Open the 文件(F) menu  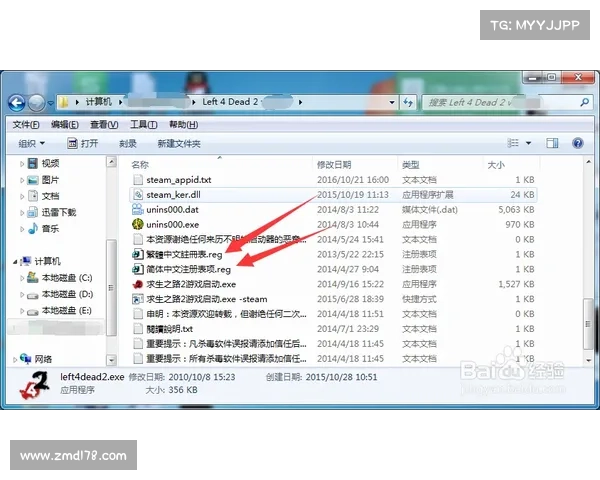[26, 124]
